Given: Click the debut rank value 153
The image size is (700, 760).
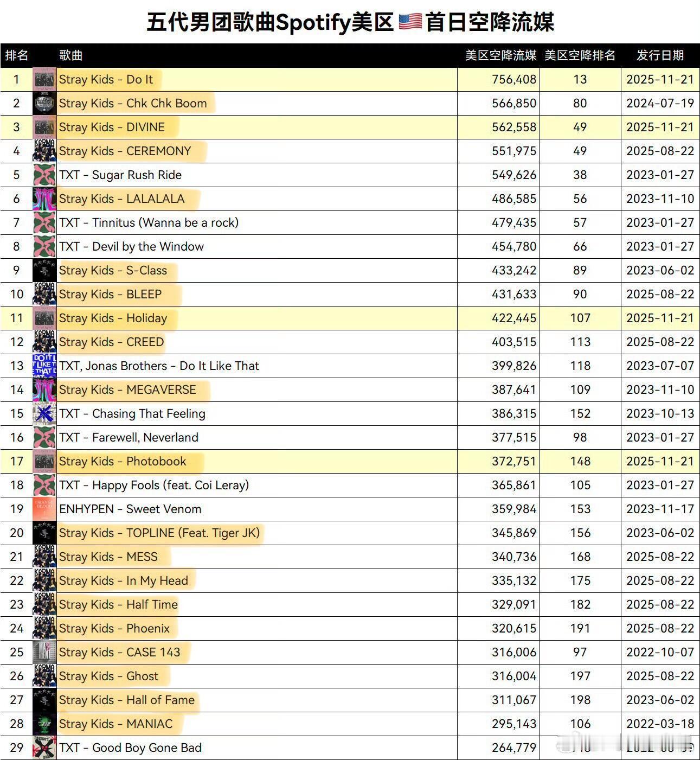Looking at the screenshot, I should [x=580, y=509].
